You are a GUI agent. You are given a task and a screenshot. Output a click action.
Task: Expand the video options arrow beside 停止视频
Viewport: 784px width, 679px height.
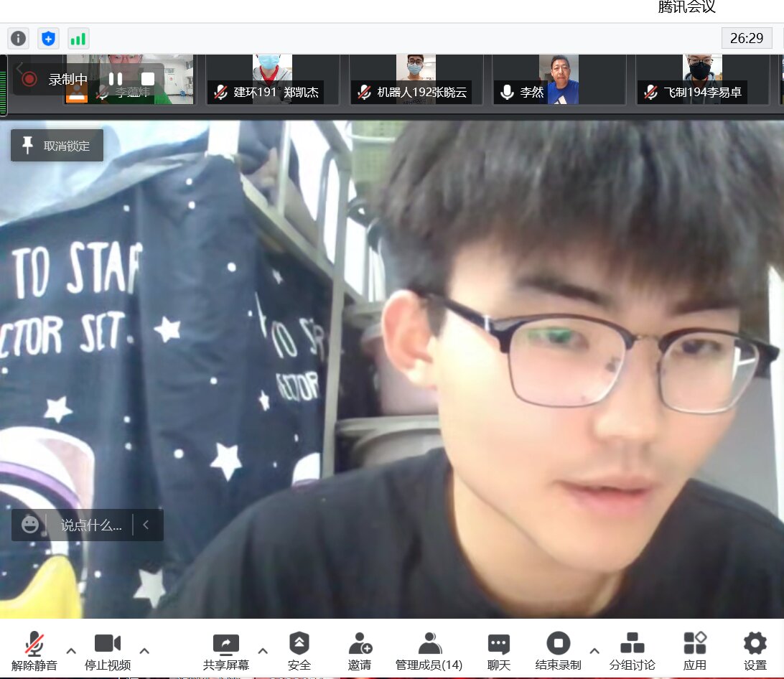pyautogui.click(x=144, y=651)
